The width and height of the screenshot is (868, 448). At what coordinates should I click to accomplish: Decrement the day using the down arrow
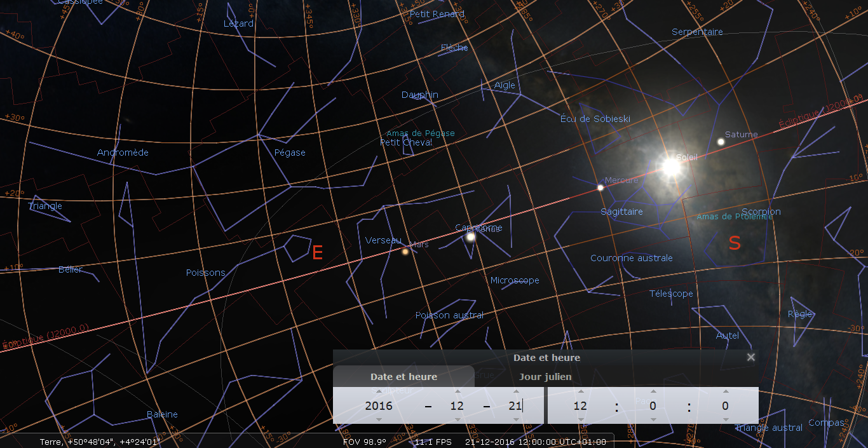(x=515, y=419)
